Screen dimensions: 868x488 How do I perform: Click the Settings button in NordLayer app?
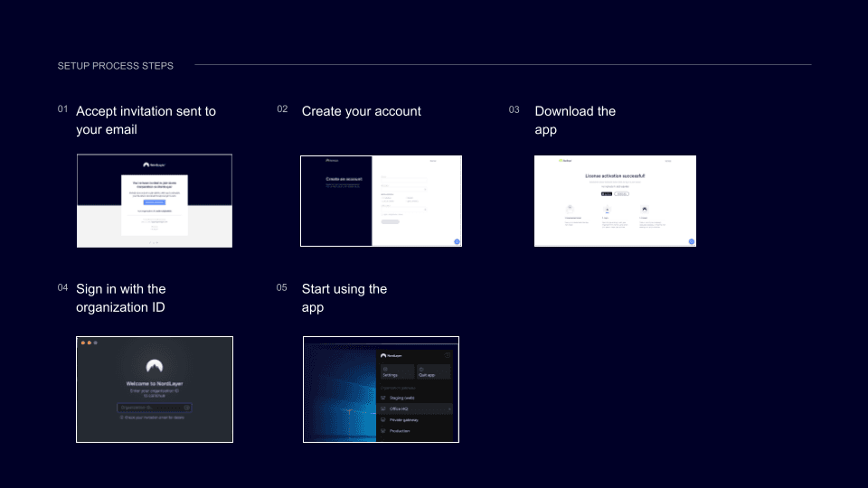click(397, 371)
